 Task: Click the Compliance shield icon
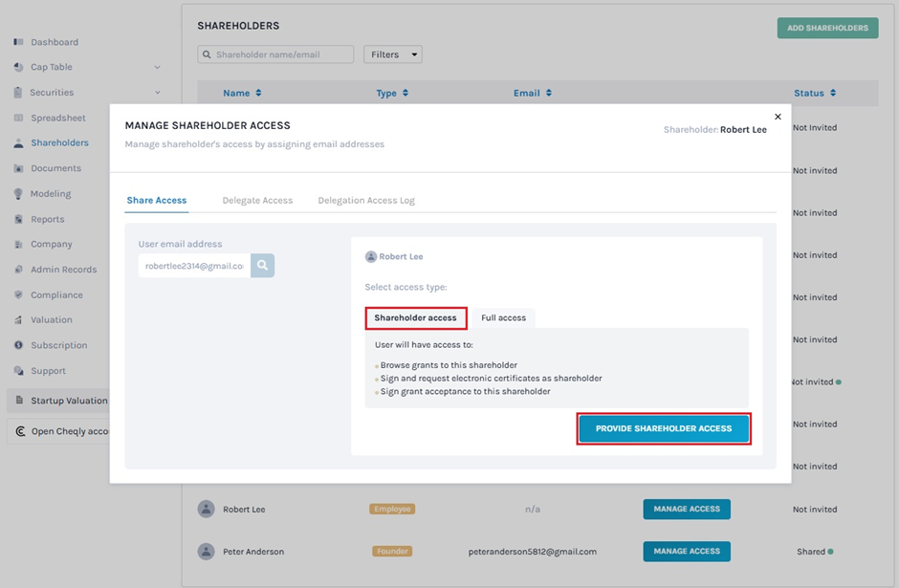point(19,294)
